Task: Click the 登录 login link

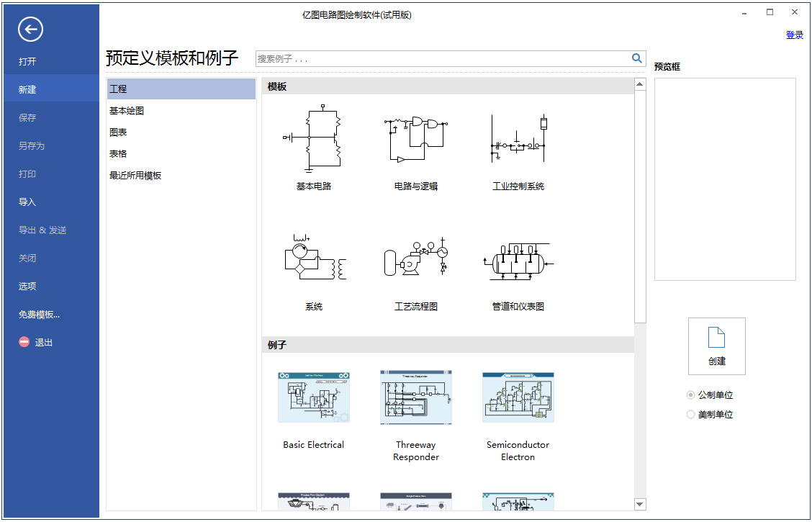Action: click(x=795, y=35)
